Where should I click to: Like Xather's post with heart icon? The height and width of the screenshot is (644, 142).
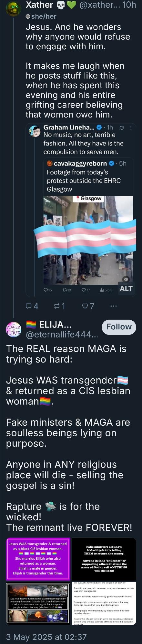pos(88,306)
